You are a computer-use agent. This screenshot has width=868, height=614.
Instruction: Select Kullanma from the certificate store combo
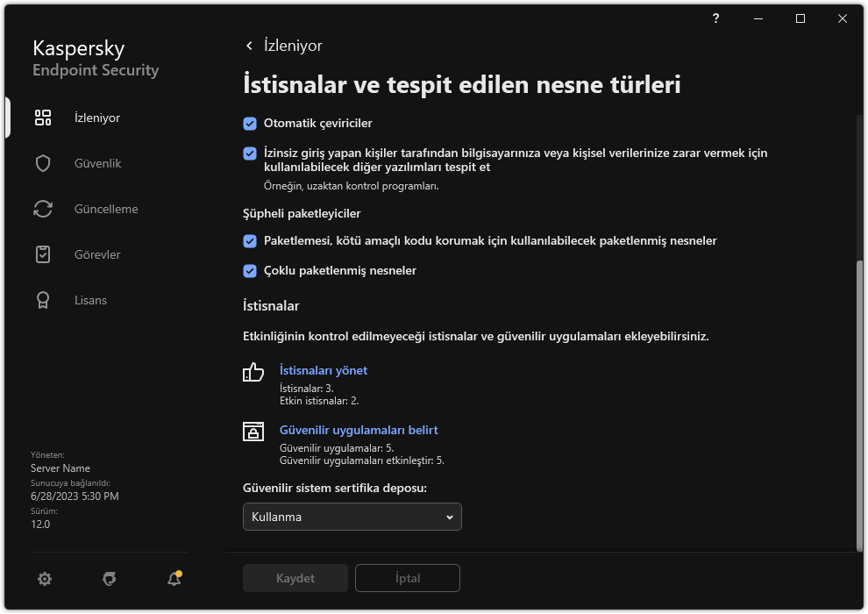(x=352, y=517)
